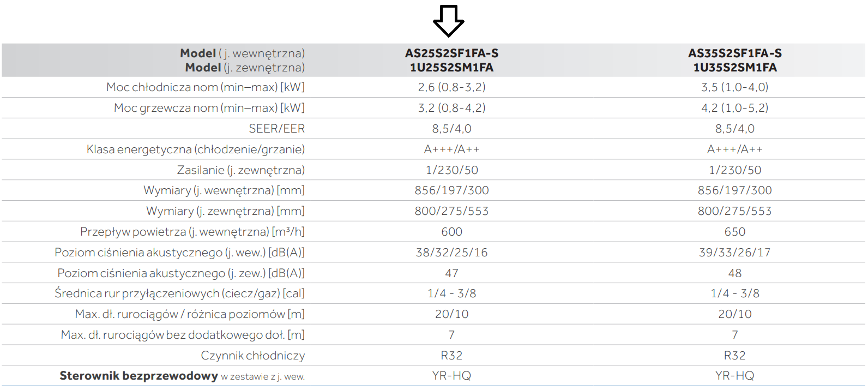Select outdoor dimensions 800/275/553 for AS35 model
This screenshot has width=868, height=390.
pos(734,211)
